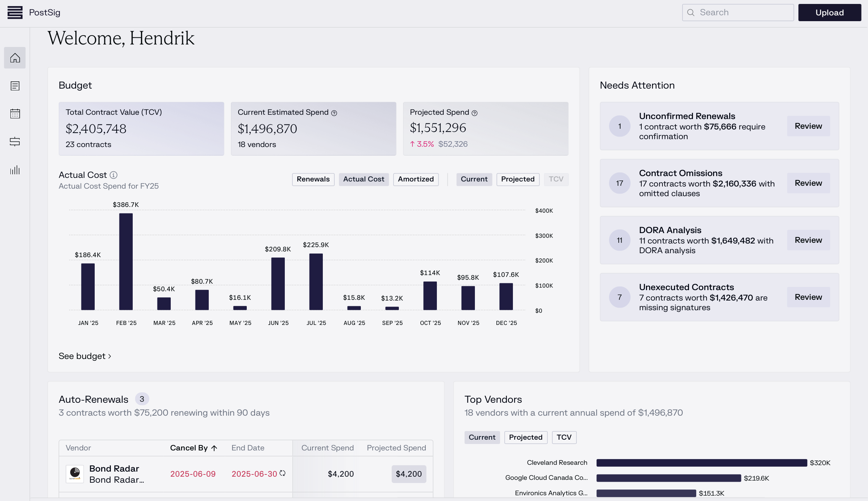Select Projected tab in Top Vendors
The height and width of the screenshot is (501, 868).
(x=525, y=437)
